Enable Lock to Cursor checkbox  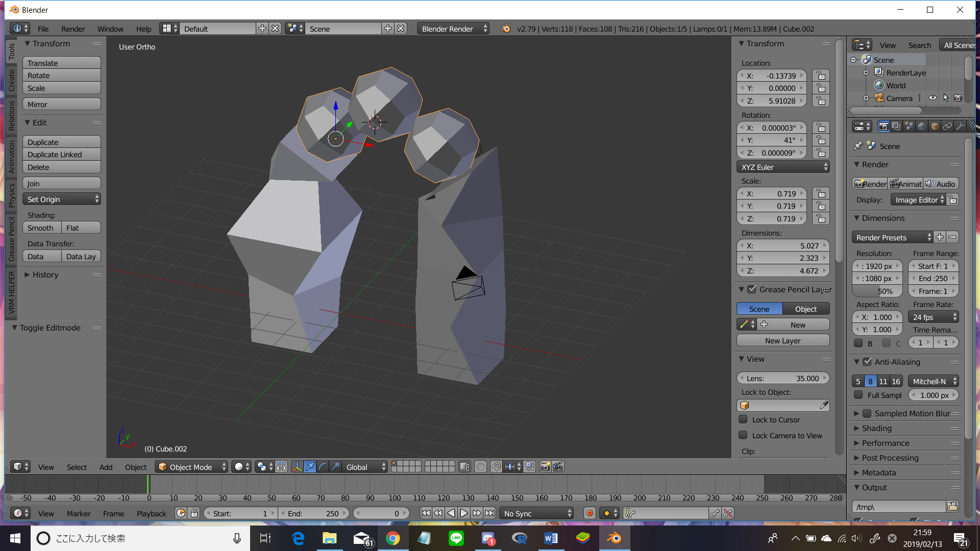(x=743, y=419)
